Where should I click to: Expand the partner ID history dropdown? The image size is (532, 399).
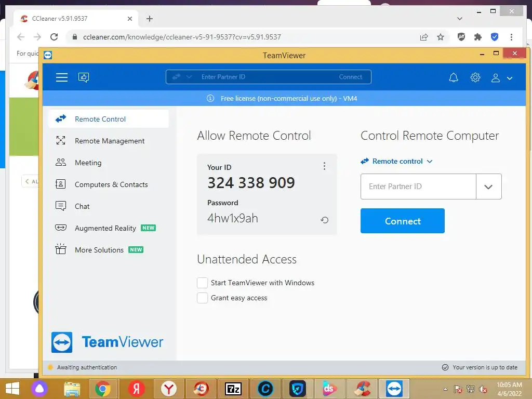(488, 187)
